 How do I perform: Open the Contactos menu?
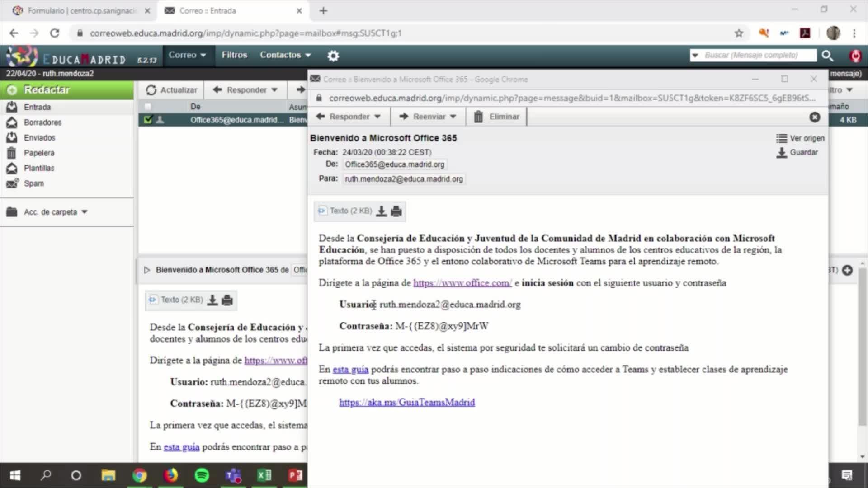285,55
